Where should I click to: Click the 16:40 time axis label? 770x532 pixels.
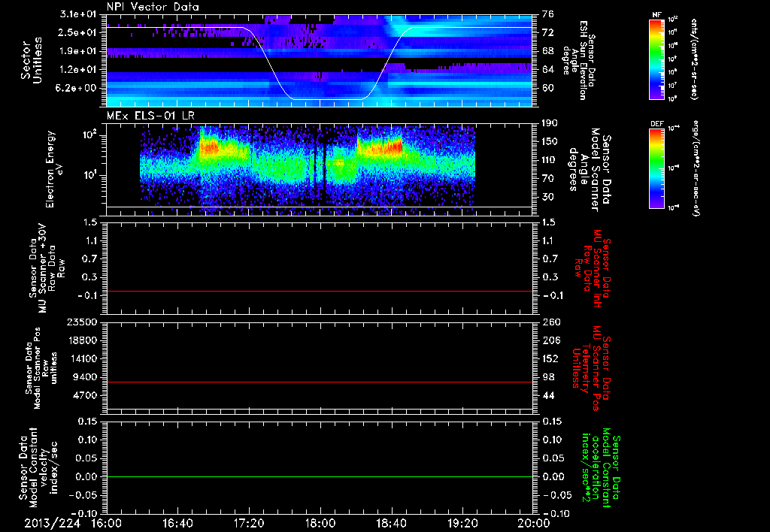click(x=177, y=523)
